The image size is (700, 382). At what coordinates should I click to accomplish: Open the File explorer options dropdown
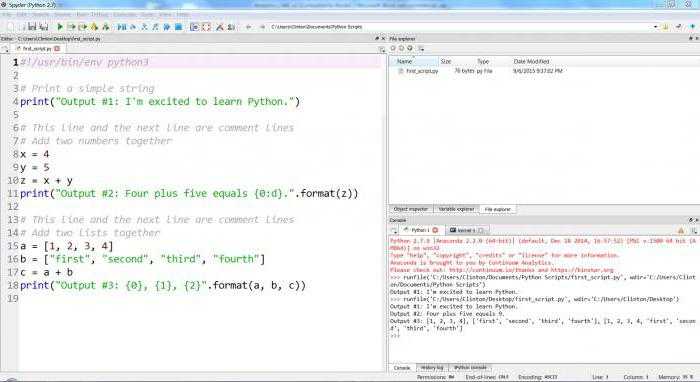coord(421,49)
